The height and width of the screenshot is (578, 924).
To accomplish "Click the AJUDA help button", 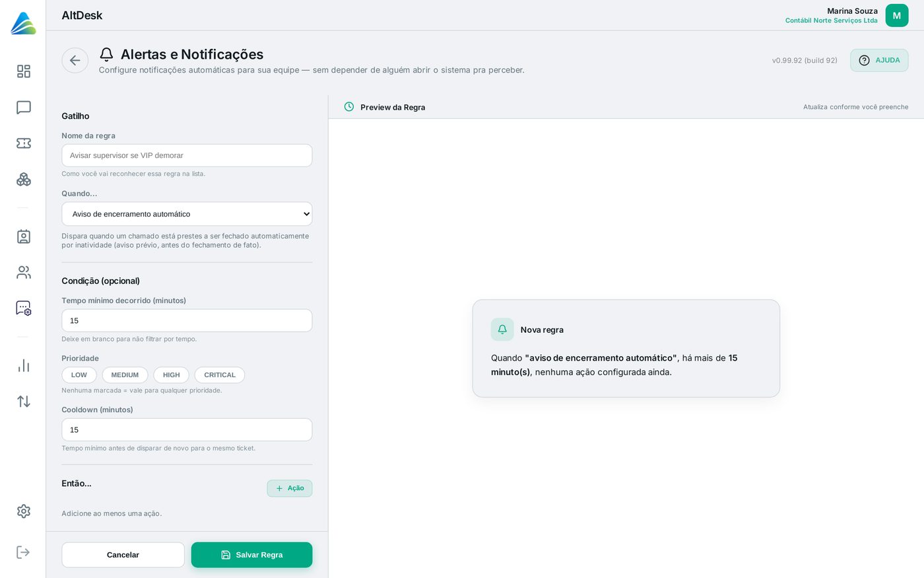I will [879, 60].
